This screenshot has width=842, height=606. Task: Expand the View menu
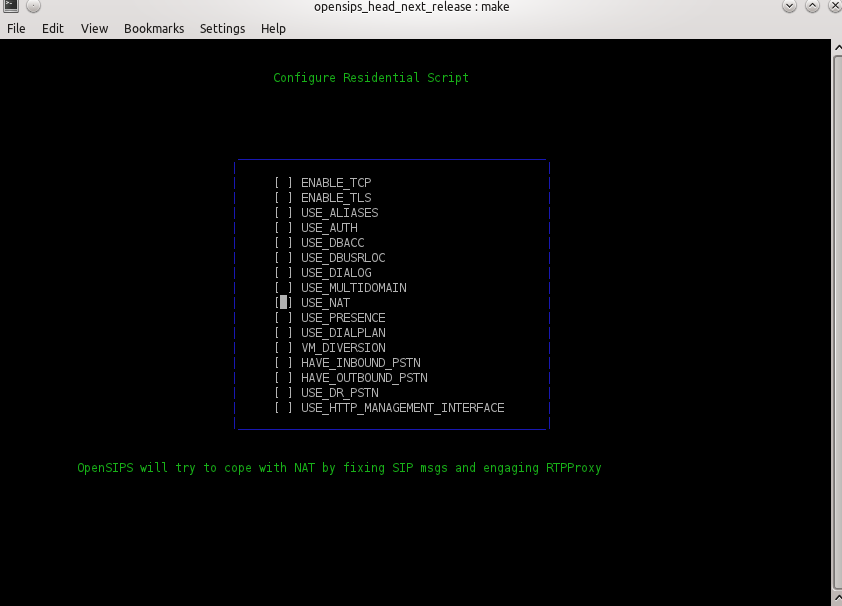[94, 29]
